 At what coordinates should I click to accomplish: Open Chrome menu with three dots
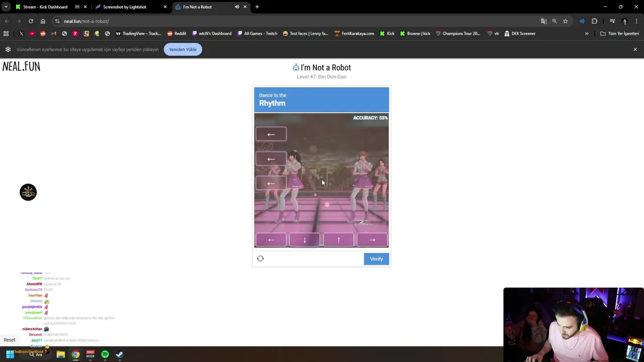[x=637, y=21]
